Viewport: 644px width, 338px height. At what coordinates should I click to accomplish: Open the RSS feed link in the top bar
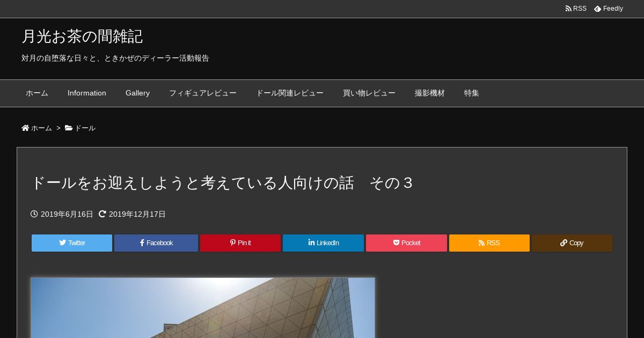pyautogui.click(x=576, y=9)
